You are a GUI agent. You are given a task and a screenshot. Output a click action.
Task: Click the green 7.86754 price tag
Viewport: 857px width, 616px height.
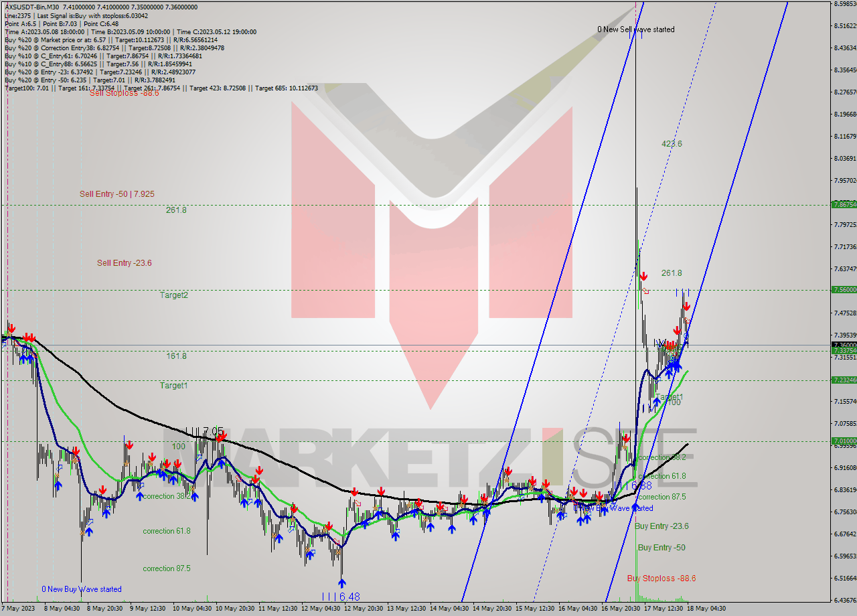click(x=844, y=204)
